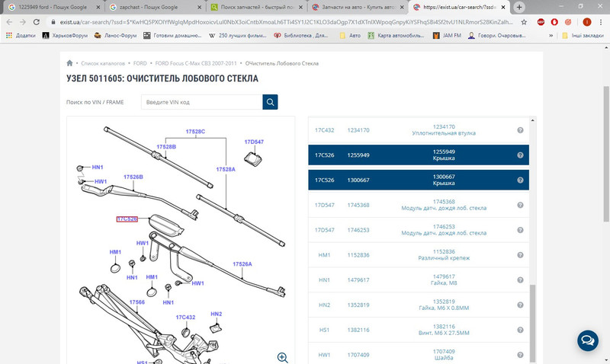
Task: Click the VIN search magnifier button
Action: [270, 102]
